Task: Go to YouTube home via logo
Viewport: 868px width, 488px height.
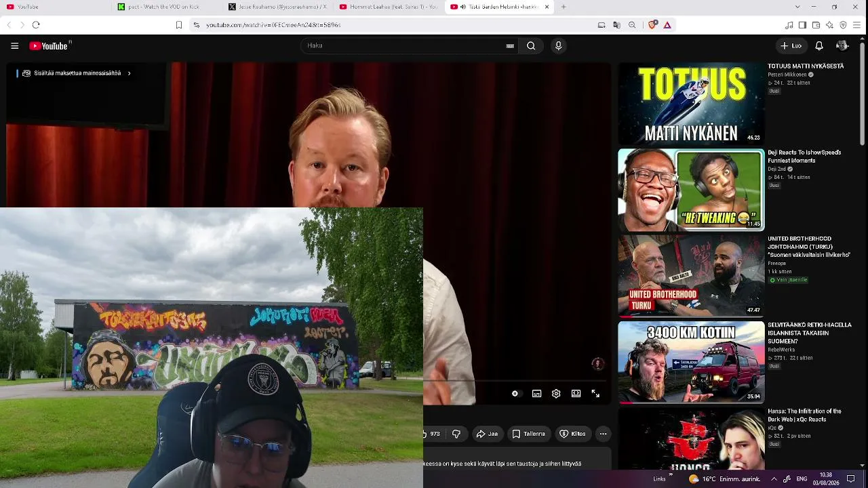Action: tap(50, 46)
